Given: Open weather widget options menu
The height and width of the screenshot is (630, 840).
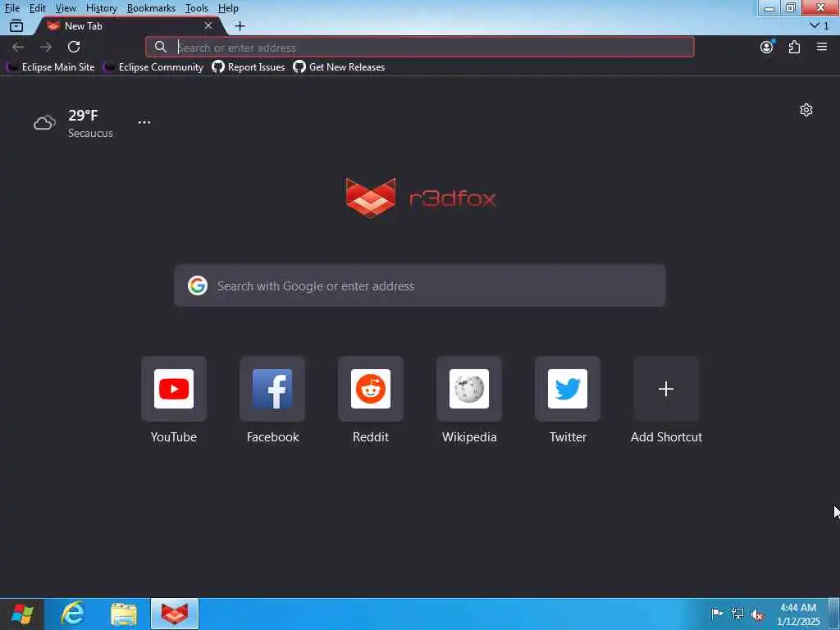Looking at the screenshot, I should tap(144, 123).
